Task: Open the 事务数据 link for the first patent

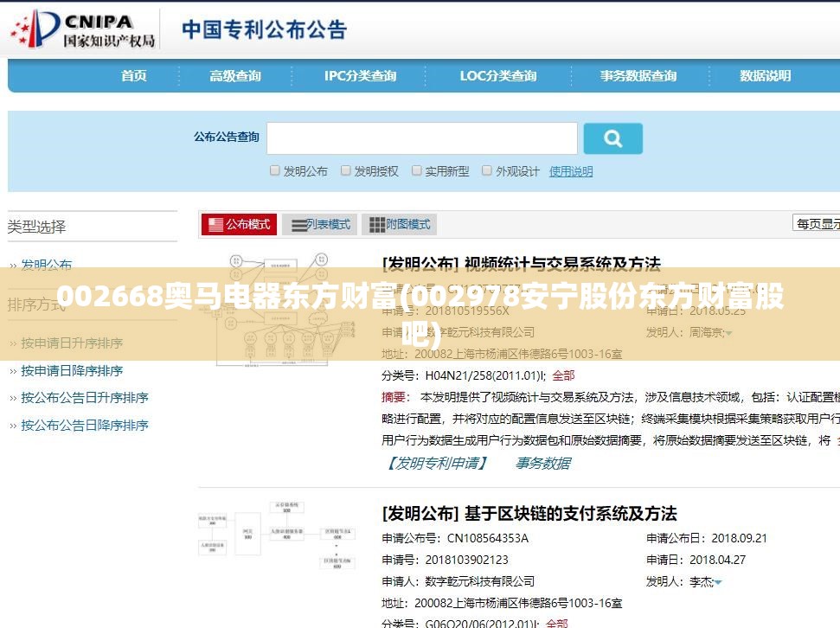Action: point(542,463)
